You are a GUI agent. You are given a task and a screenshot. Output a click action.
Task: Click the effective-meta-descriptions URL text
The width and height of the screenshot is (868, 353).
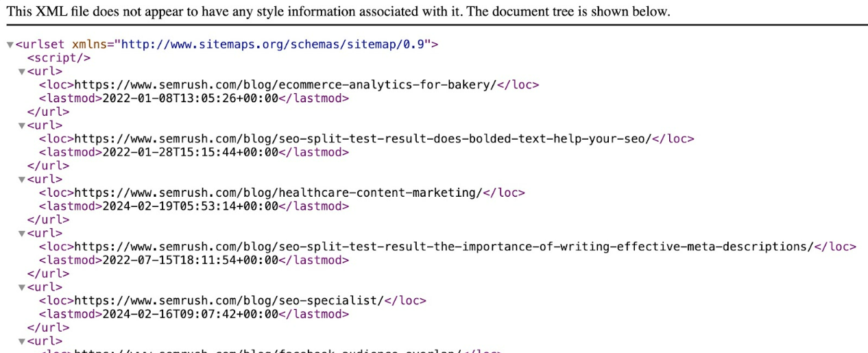[x=443, y=246]
